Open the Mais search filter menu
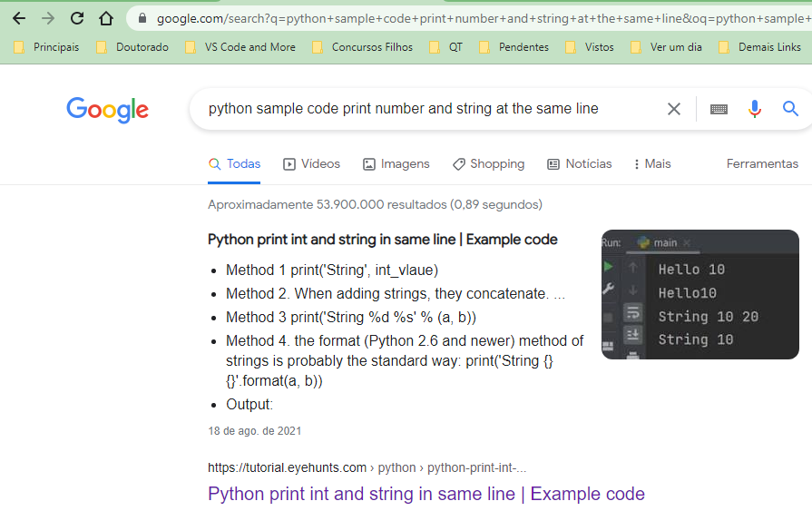The width and height of the screenshot is (812, 511). coord(652,164)
